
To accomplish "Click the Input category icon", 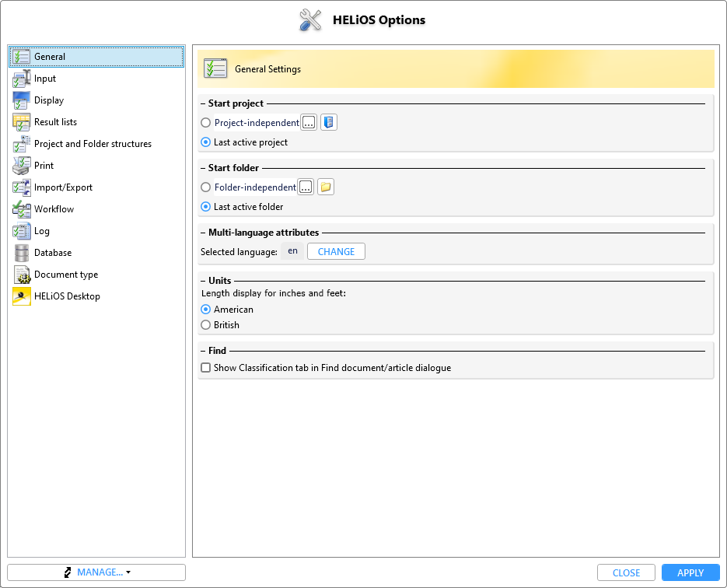I will [21, 79].
